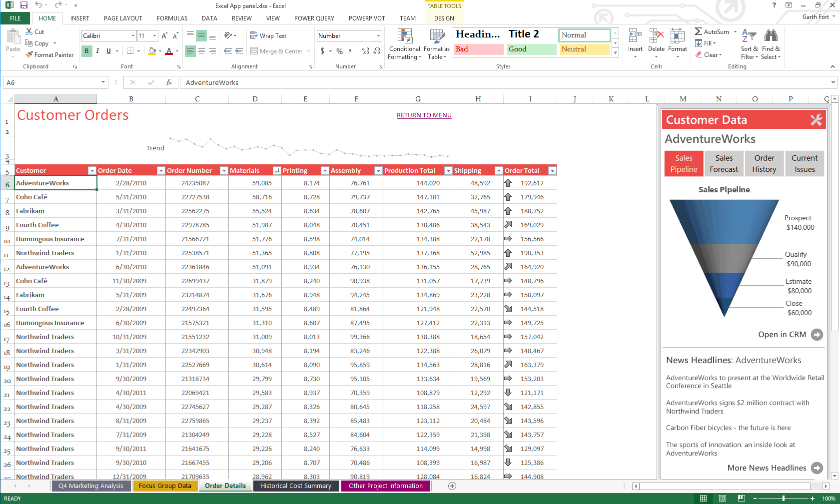840x504 pixels.
Task: Activate the Format Painter brush
Action: tap(29, 54)
